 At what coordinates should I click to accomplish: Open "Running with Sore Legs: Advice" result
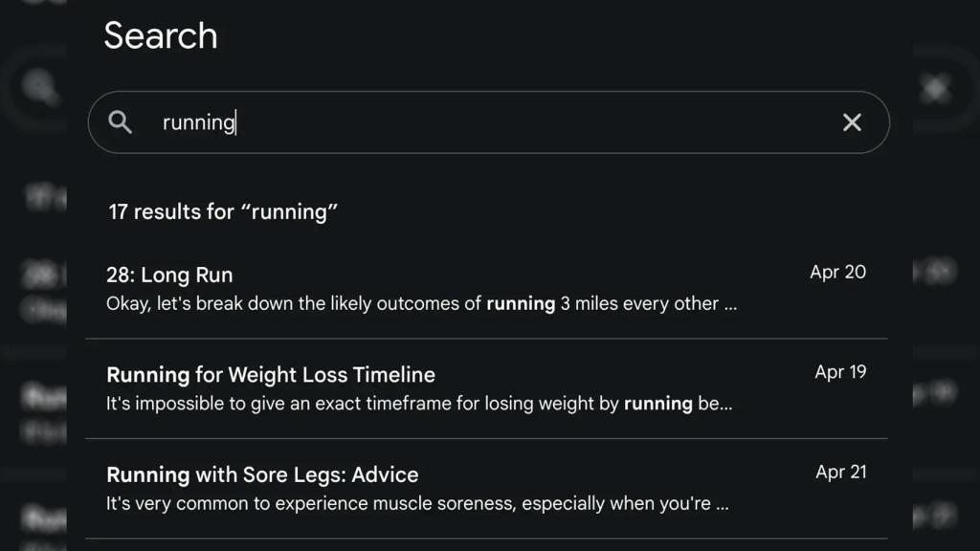[x=262, y=474]
